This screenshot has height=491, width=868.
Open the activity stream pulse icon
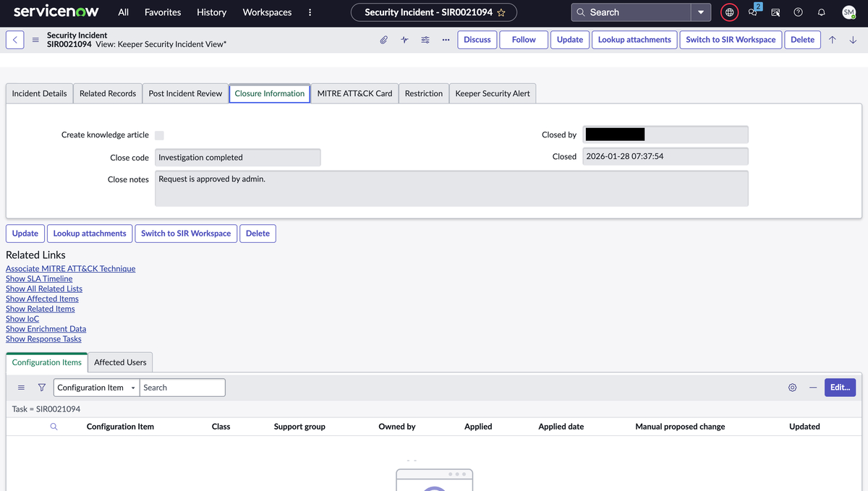[404, 40]
